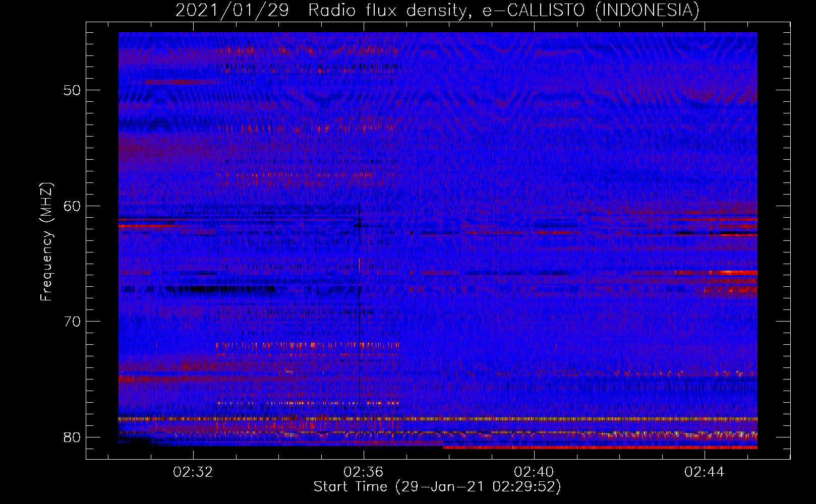This screenshot has width=816, height=504.
Task: Click the 70 frequency tick label
Action: (x=73, y=322)
